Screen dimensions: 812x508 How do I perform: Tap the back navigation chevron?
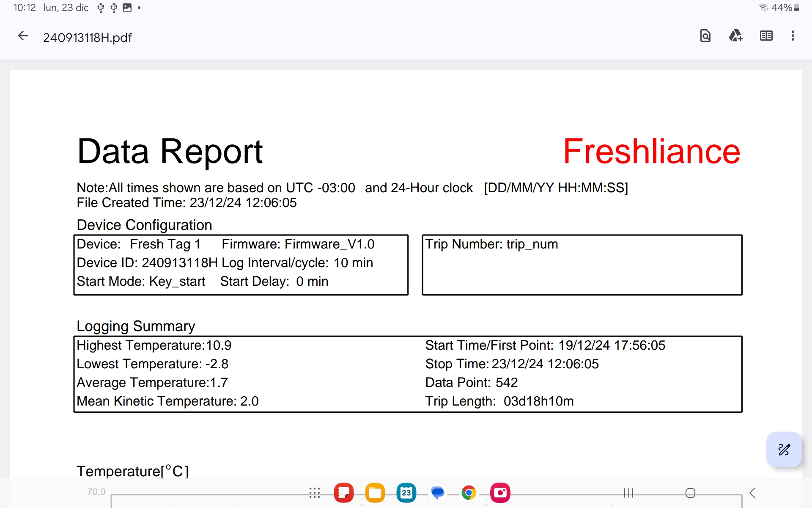[752, 493]
